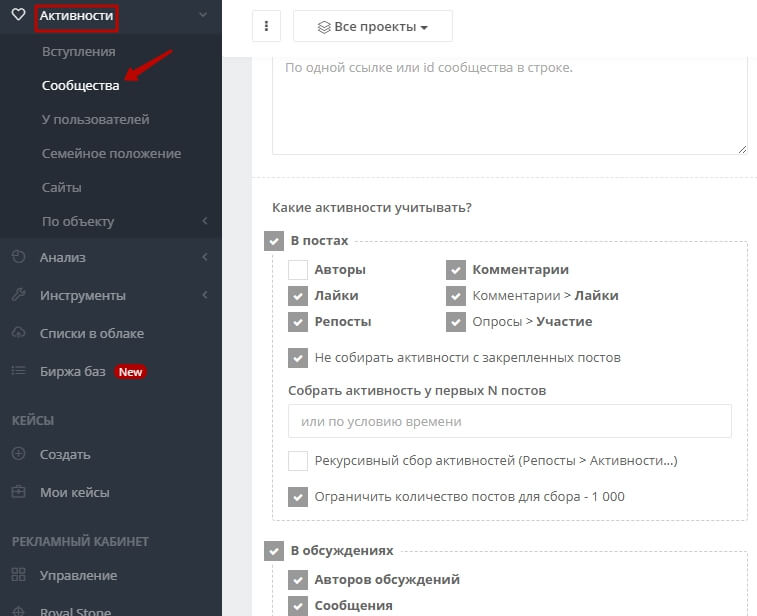Go to Семейное положение section

click(111, 153)
